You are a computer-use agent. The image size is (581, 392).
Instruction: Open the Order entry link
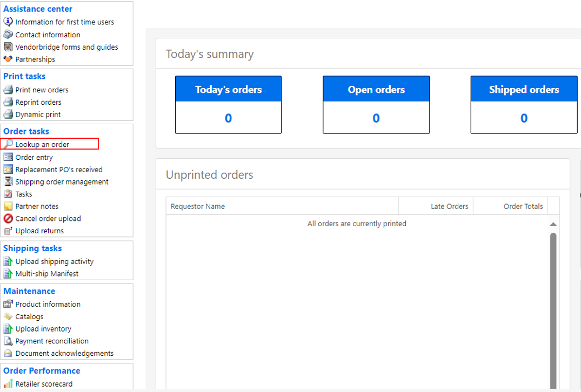click(34, 157)
